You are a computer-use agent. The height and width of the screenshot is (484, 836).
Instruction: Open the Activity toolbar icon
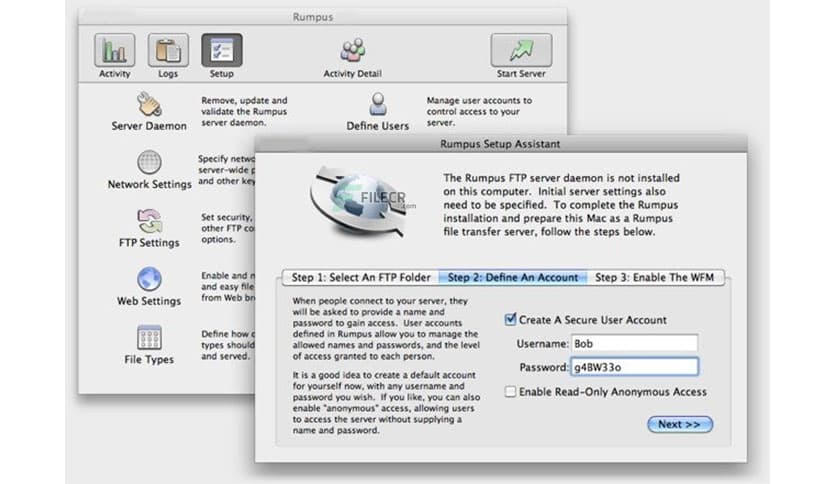pos(115,50)
